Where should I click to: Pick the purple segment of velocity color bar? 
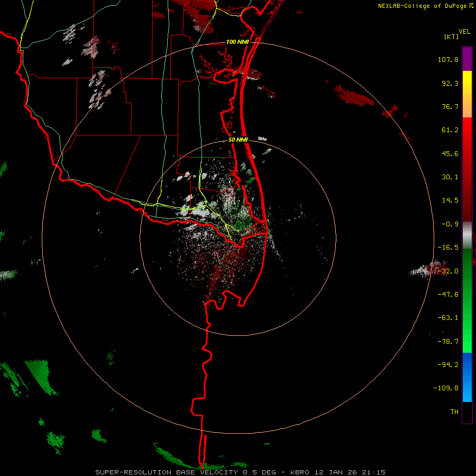pos(467,59)
